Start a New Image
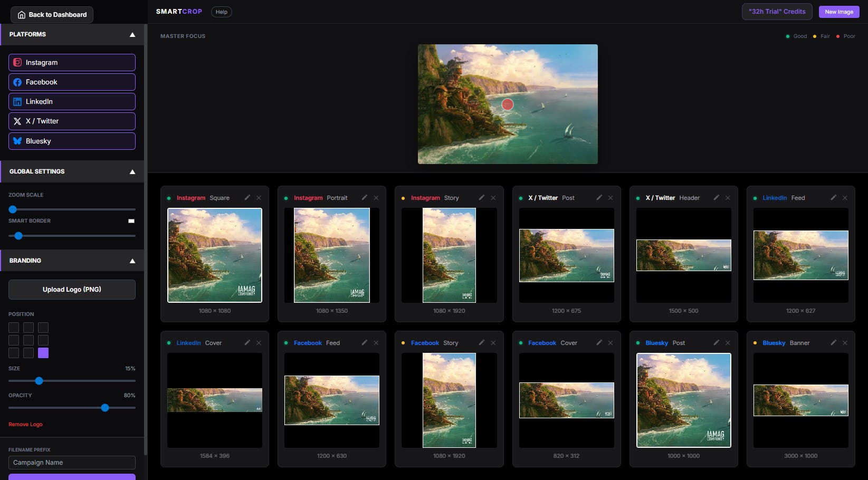The height and width of the screenshot is (480, 868). [x=839, y=12]
